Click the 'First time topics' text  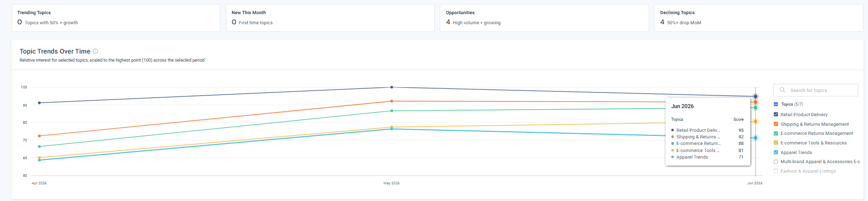click(x=256, y=23)
